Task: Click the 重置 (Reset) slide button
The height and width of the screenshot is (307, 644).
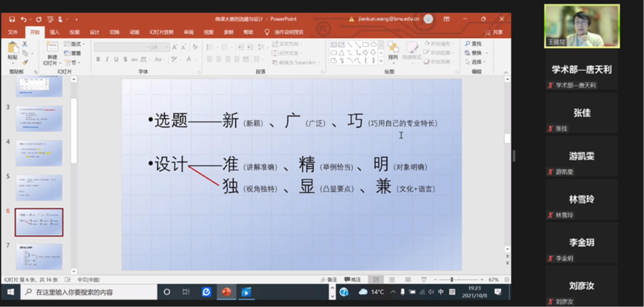Action: point(73,53)
